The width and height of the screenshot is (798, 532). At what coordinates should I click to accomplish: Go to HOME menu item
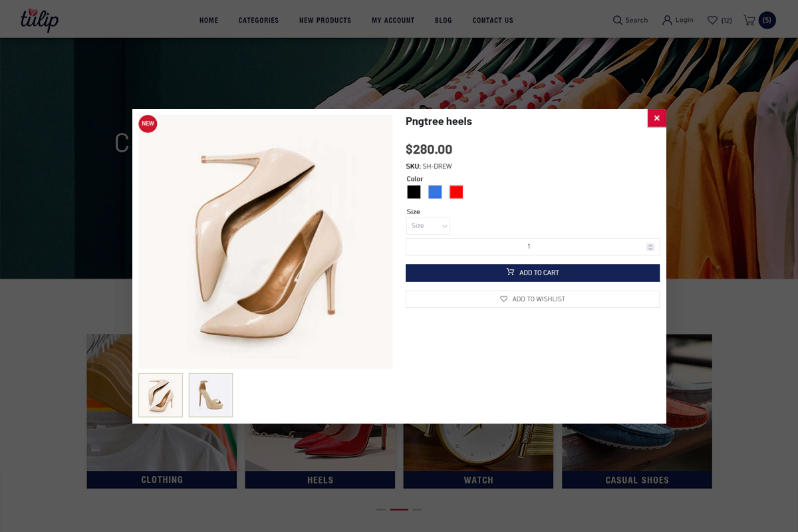209,21
